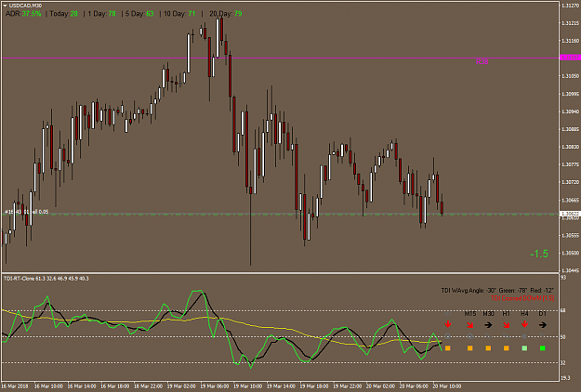Click the orange square in the H1 column
The image size is (581, 392).
tap(506, 348)
